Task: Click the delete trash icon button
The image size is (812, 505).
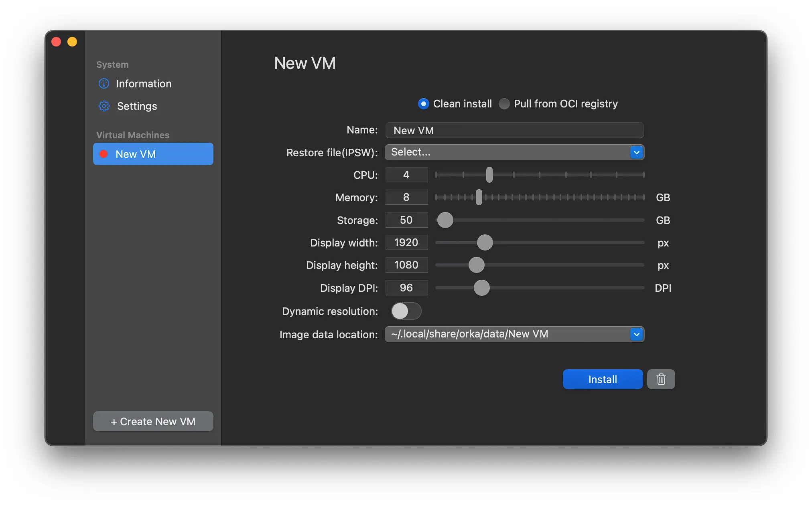Action: pos(661,379)
